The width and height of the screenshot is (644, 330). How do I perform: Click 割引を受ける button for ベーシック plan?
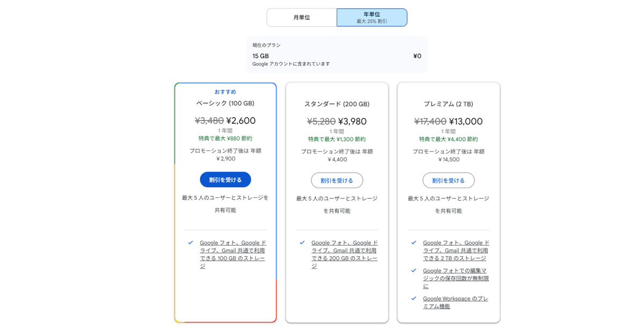coord(225,180)
